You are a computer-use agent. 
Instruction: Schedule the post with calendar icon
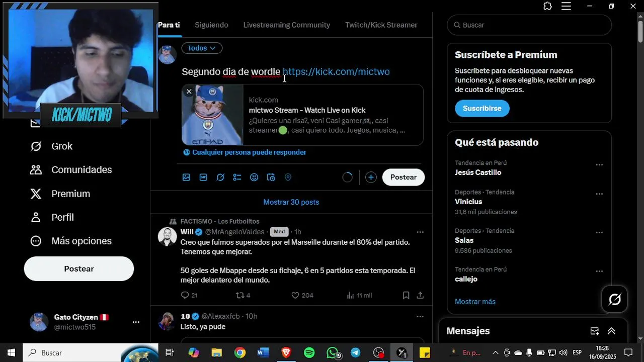(x=271, y=177)
